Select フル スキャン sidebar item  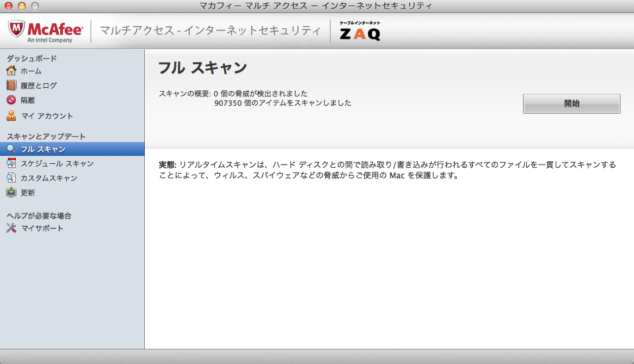72,149
